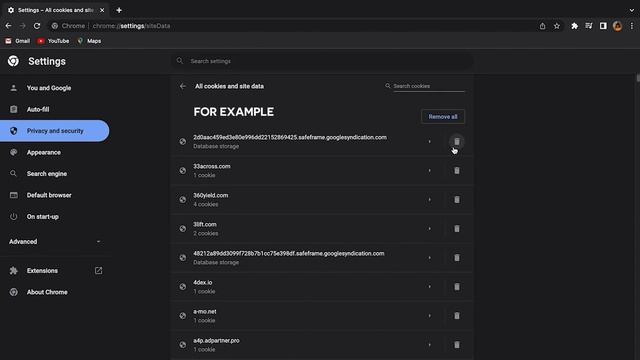This screenshot has height=360, width=640.
Task: Delete the 360yield.com cookies
Action: pos(457,200)
